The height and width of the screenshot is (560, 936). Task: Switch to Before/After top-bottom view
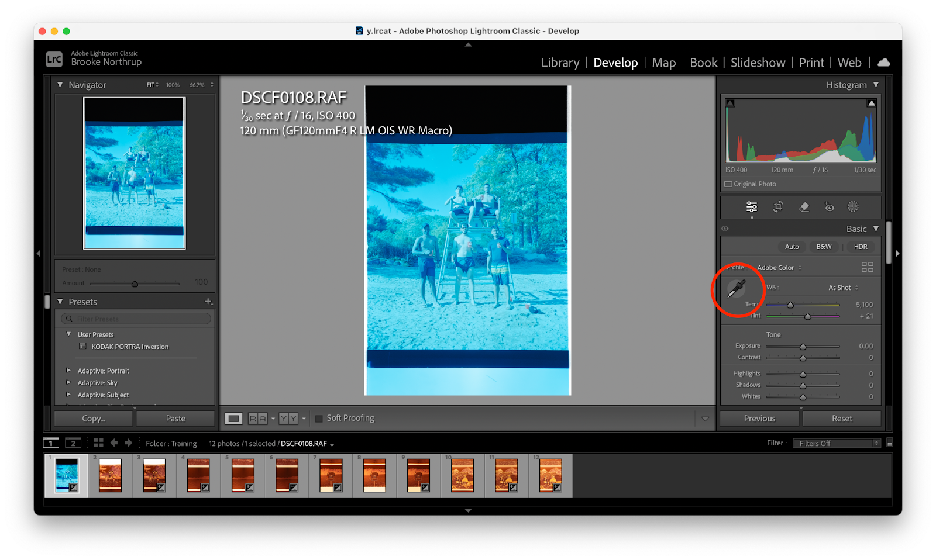pos(288,419)
